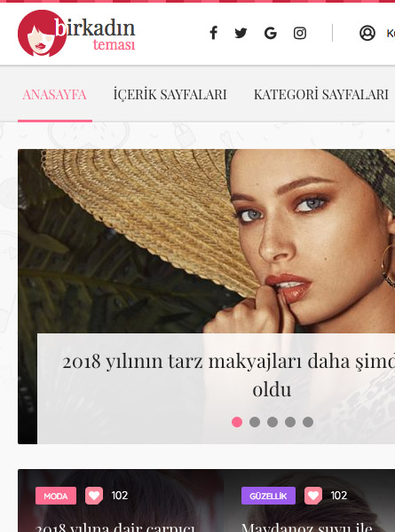Open the Facebook social icon

(213, 33)
